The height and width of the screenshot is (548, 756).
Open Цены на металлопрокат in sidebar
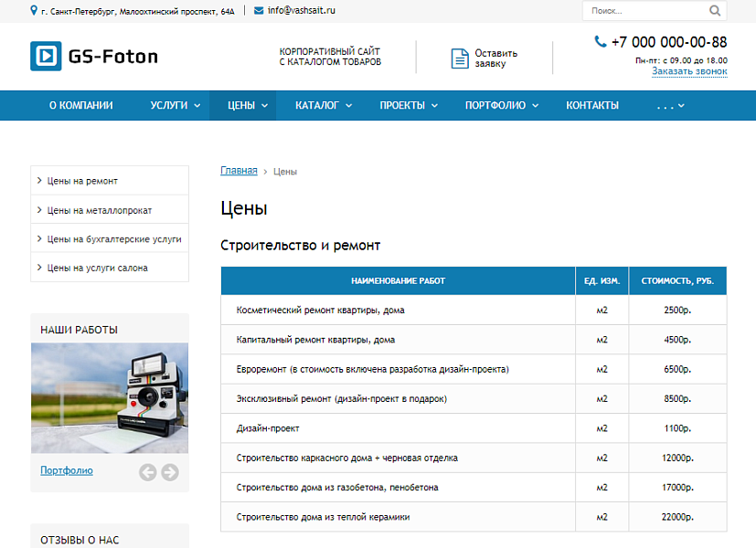click(99, 210)
